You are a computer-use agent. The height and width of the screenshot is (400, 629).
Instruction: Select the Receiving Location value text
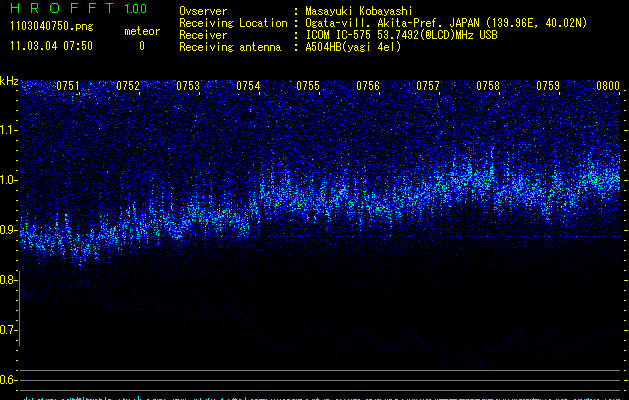(x=446, y=23)
